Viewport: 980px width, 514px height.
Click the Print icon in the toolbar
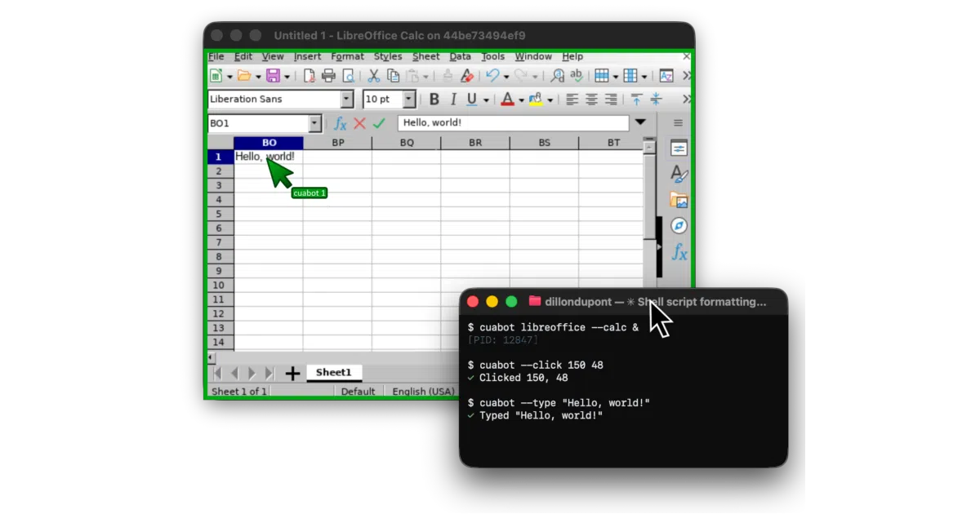pos(328,76)
